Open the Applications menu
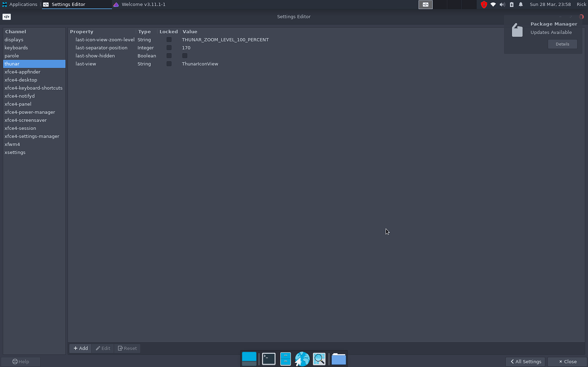Screen dimensions: 588x367 (20, 4)
